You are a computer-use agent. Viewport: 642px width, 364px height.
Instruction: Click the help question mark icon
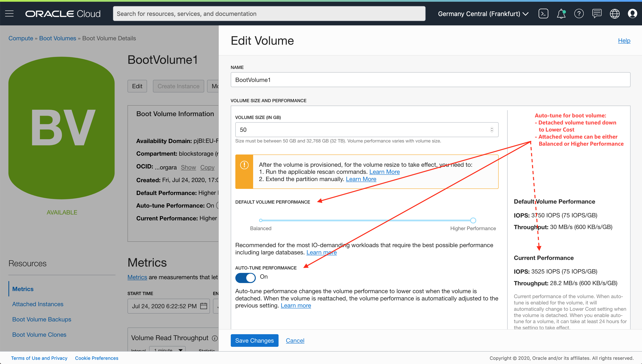(x=579, y=14)
